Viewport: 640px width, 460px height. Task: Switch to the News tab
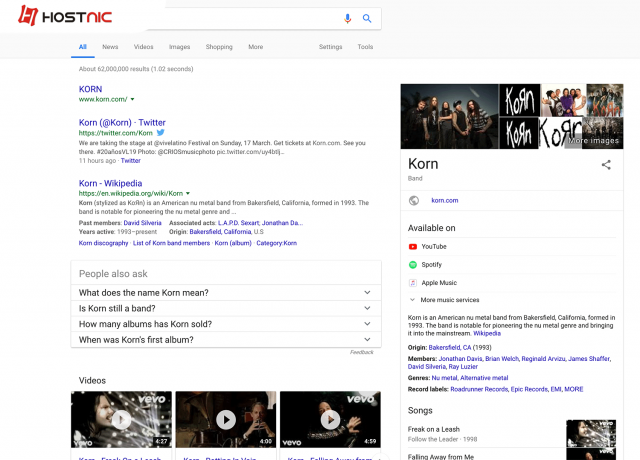[110, 47]
